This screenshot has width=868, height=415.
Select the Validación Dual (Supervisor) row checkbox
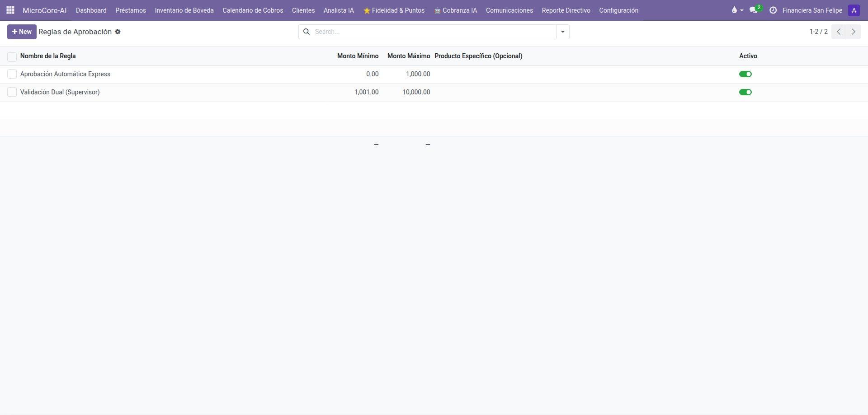(12, 92)
